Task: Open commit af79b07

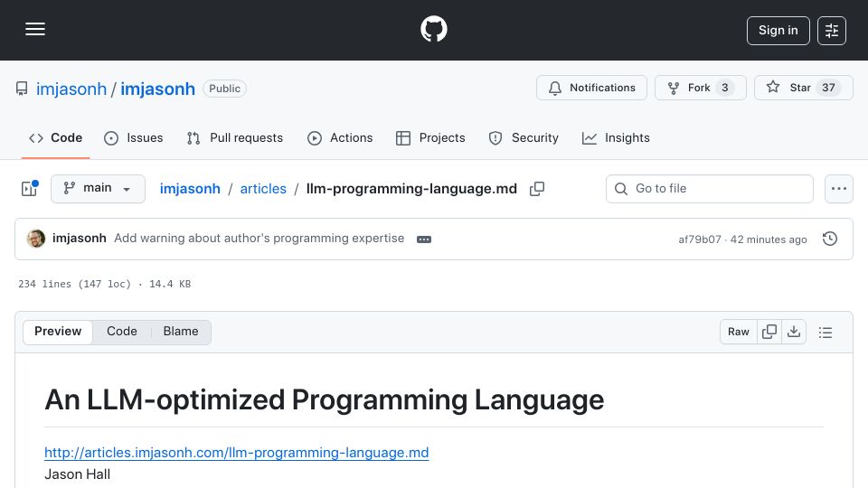Action: click(700, 239)
